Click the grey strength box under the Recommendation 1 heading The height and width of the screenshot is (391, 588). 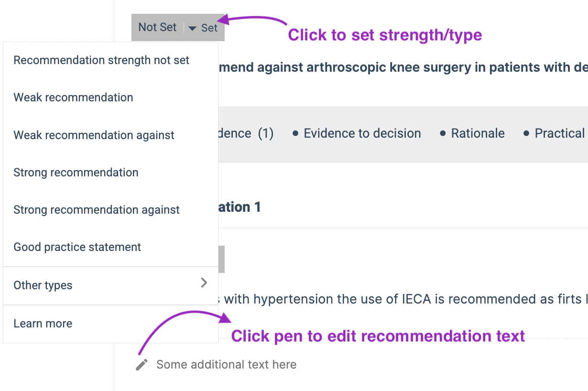point(221,260)
